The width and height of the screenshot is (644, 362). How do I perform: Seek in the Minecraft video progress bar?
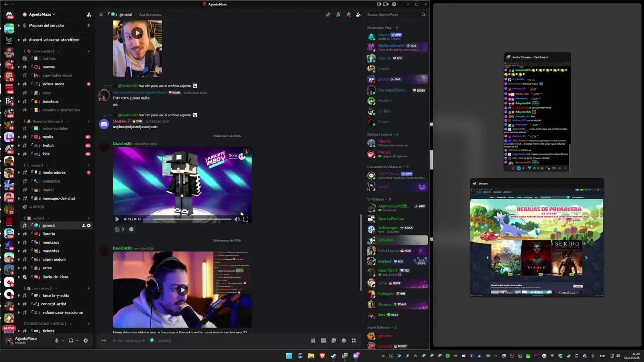pos(189,219)
